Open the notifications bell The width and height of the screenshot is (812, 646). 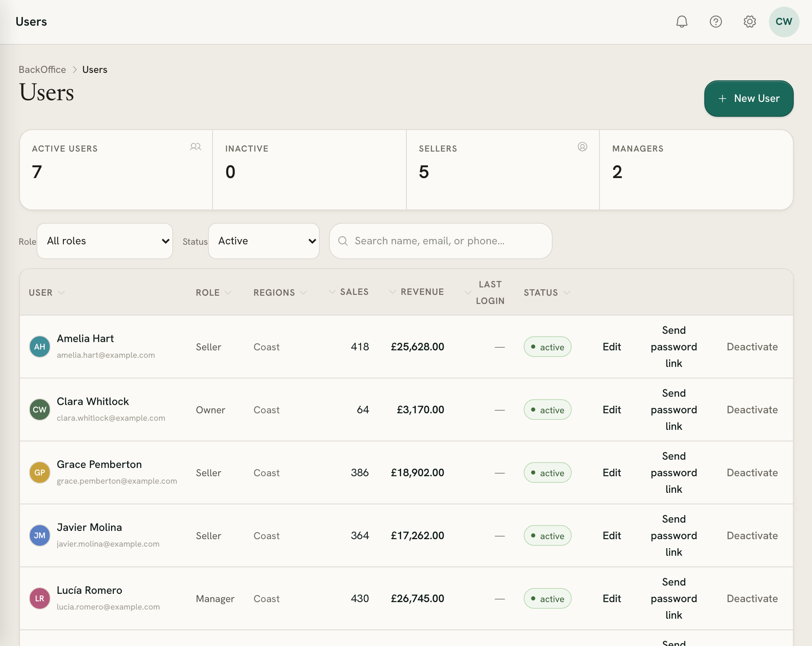[681, 22]
